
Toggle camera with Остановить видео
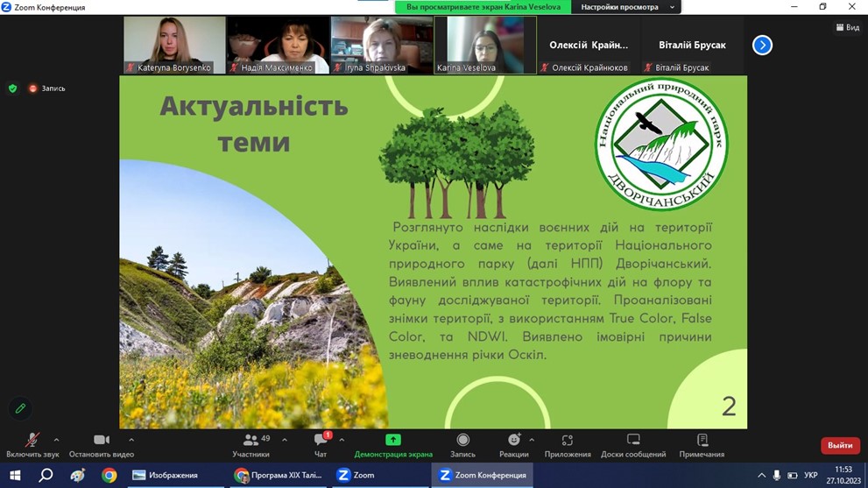pyautogui.click(x=102, y=444)
